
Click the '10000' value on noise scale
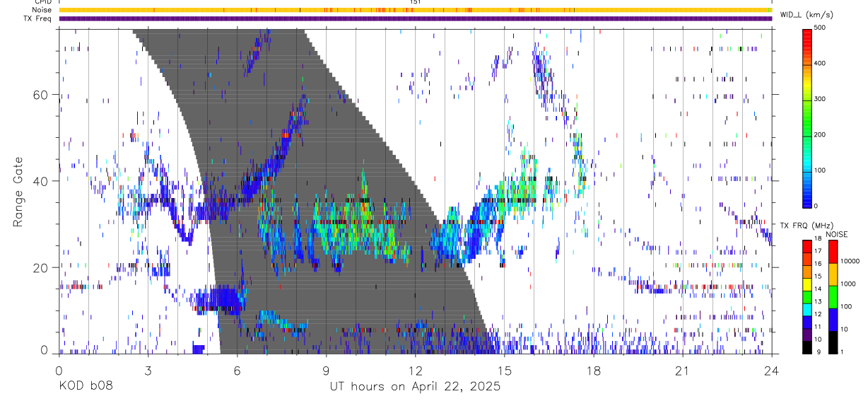850,261
